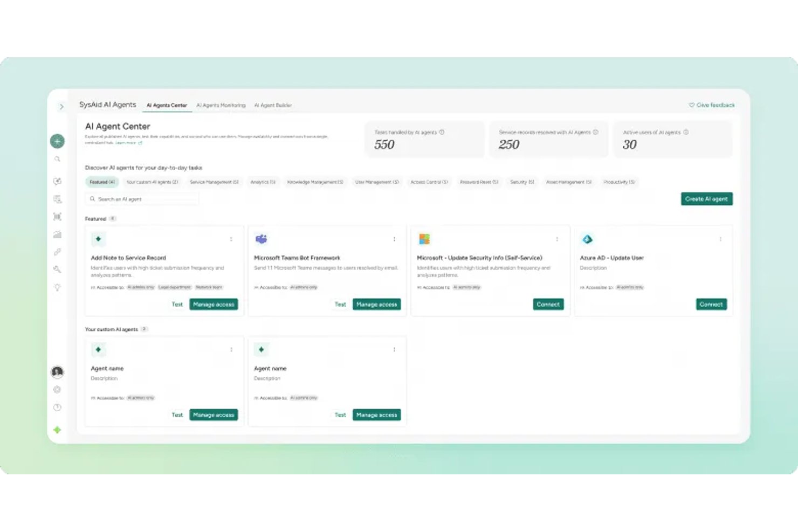Viewport: 798px width, 532px height.
Task: Click the Give feedback link
Action: coord(712,105)
